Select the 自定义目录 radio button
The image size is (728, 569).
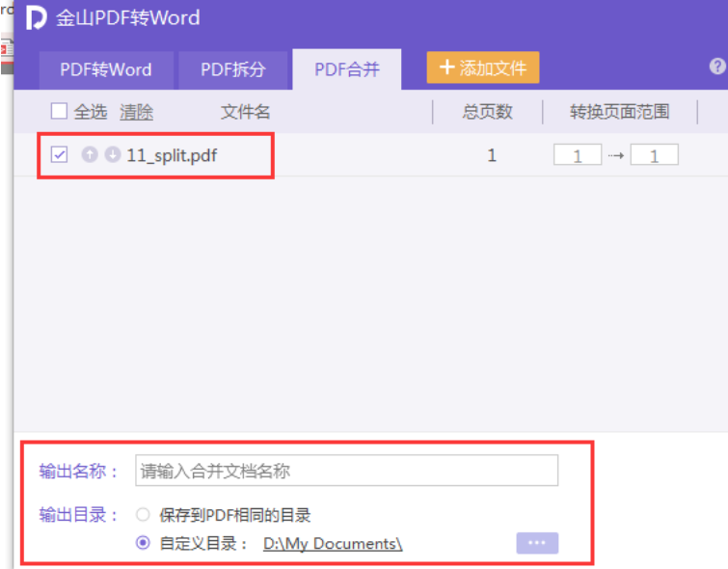point(143,543)
